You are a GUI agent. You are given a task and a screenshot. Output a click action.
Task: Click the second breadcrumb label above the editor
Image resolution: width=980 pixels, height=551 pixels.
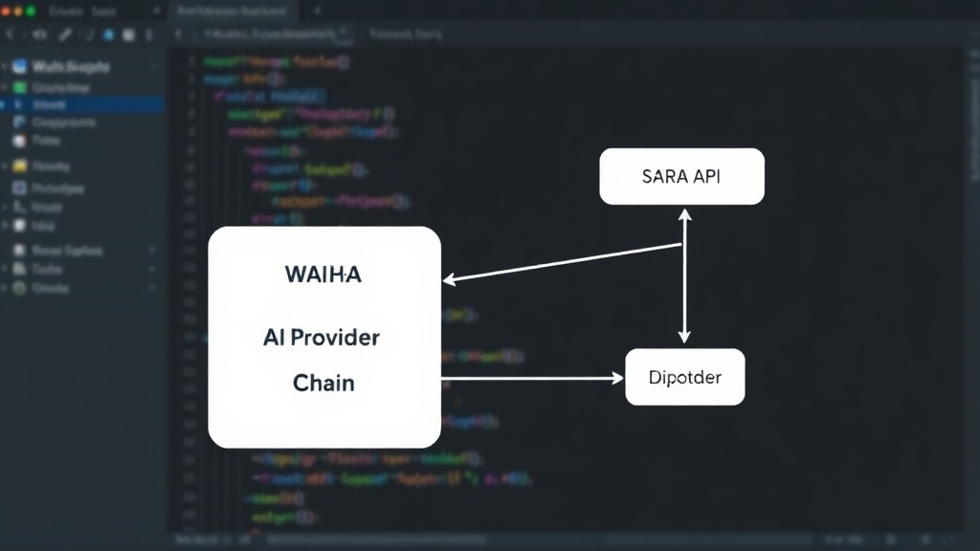coord(406,34)
